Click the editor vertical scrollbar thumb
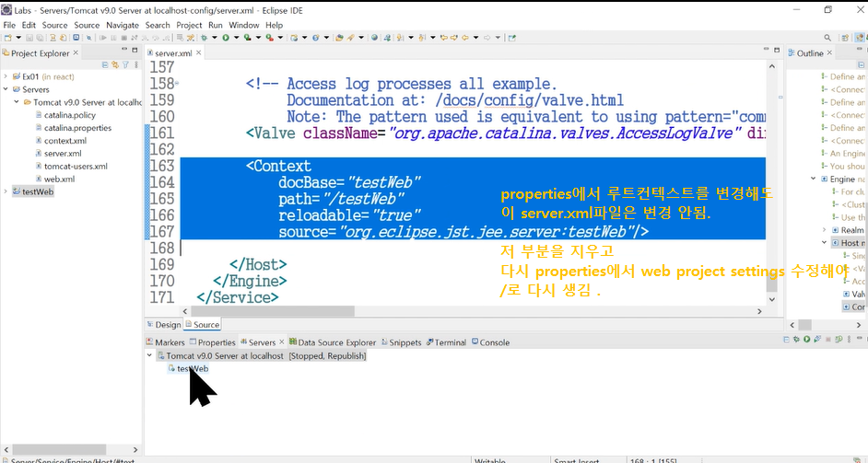Screen dimensions: 868x463 (772, 280)
